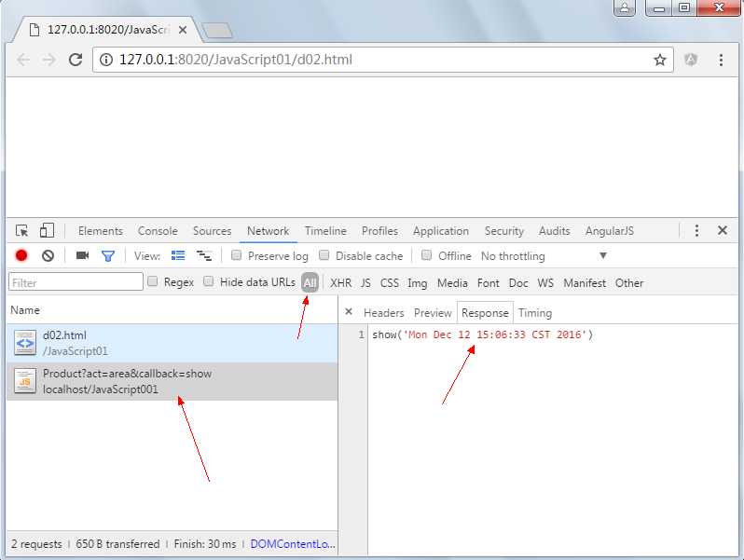This screenshot has height=560, width=744.
Task: Open the Application tab
Action: [x=441, y=231]
